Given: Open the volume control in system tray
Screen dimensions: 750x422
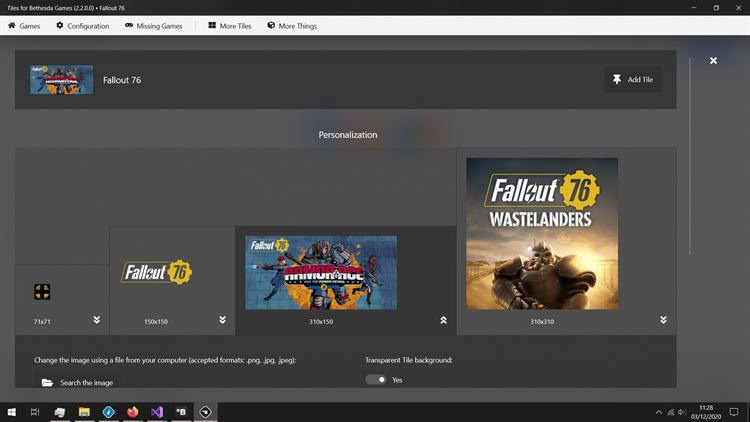Looking at the screenshot, I should point(682,412).
